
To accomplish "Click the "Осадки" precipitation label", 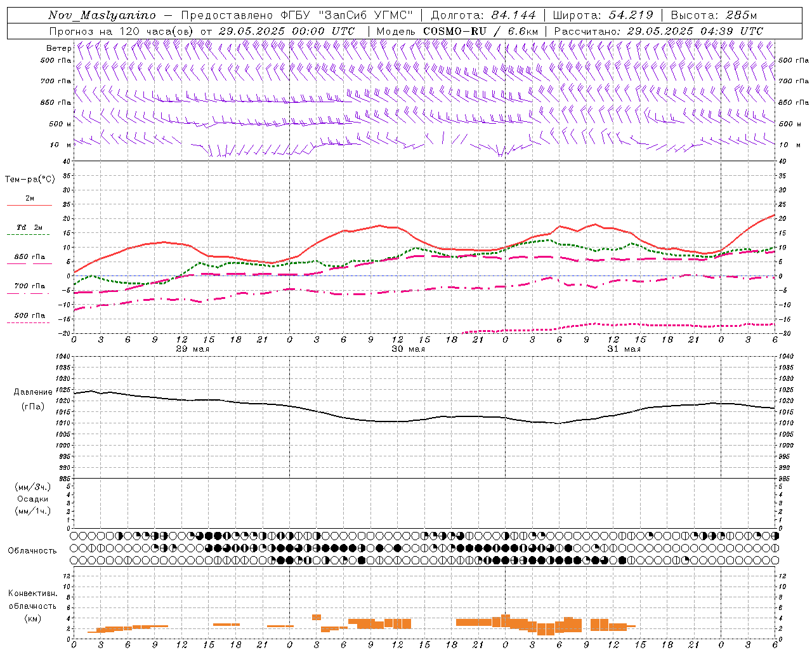I will coord(33,499).
